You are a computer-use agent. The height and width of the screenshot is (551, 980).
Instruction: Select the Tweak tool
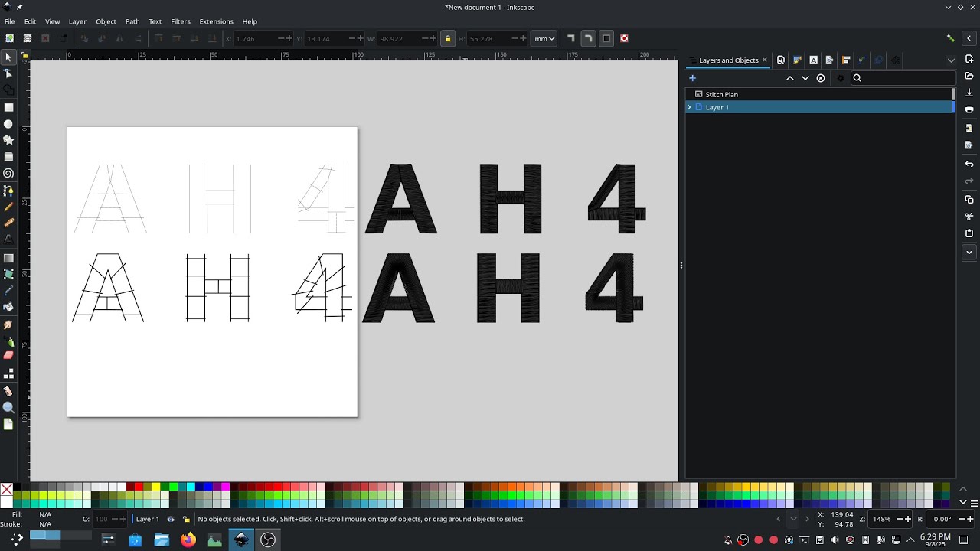8,325
